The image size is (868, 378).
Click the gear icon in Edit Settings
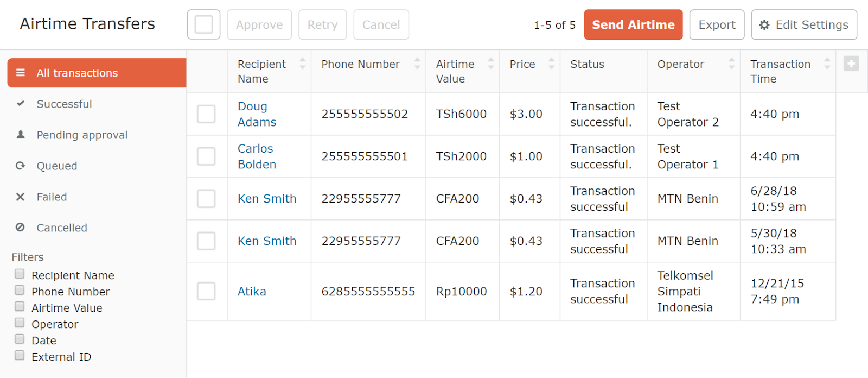(x=764, y=25)
